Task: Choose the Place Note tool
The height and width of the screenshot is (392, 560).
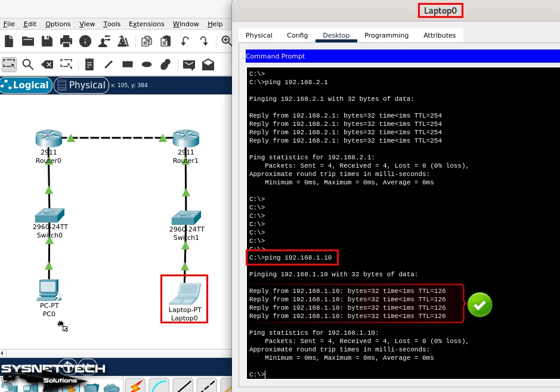Action: tap(89, 64)
